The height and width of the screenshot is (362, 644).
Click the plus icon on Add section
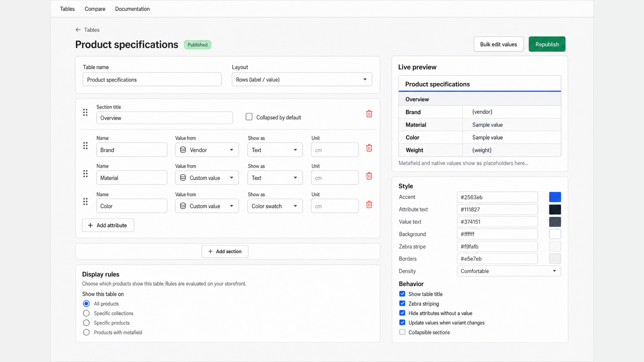210,251
